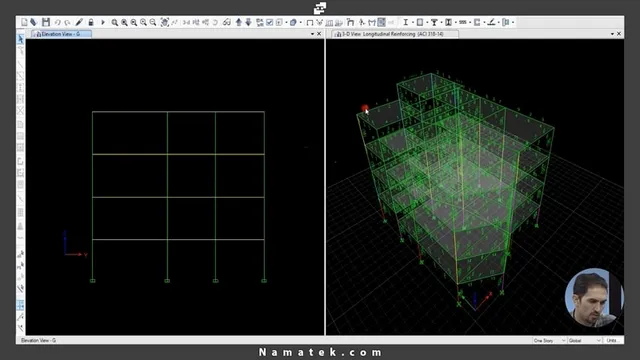Select the Rubber Band Zoom magnifier icon
The height and width of the screenshot is (360, 640).
pyautogui.click(x=115, y=22)
